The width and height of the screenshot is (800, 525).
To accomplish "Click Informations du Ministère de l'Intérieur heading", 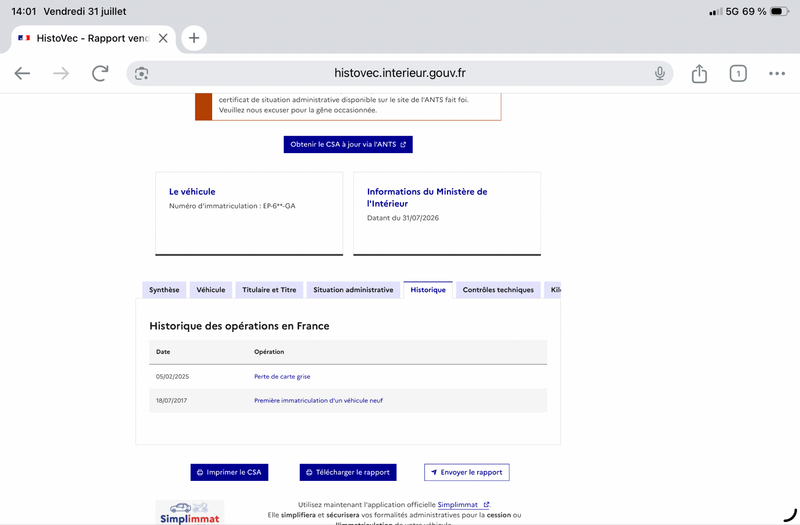I will point(427,197).
